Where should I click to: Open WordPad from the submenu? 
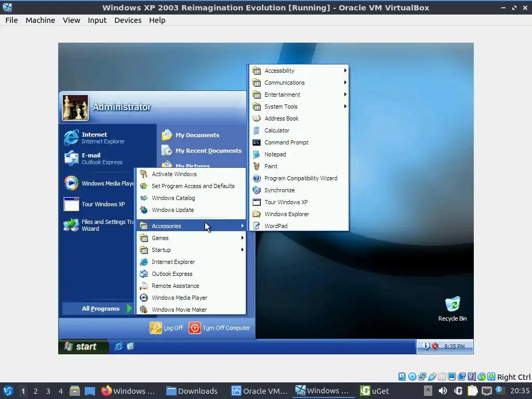coord(299,226)
